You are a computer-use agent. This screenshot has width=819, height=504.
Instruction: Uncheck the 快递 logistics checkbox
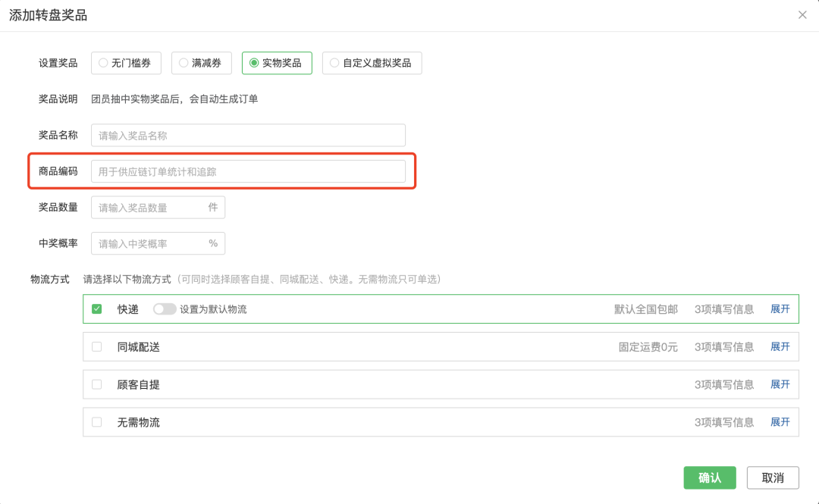tap(97, 309)
